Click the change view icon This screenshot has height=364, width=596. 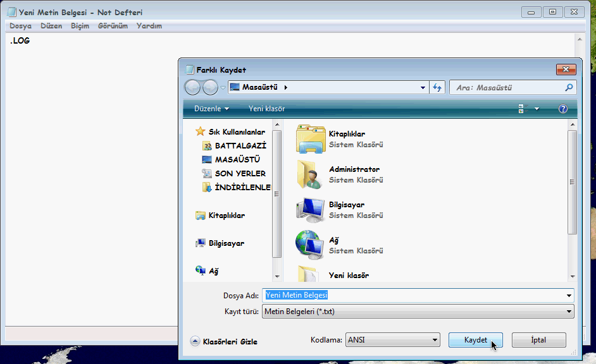[523, 109]
